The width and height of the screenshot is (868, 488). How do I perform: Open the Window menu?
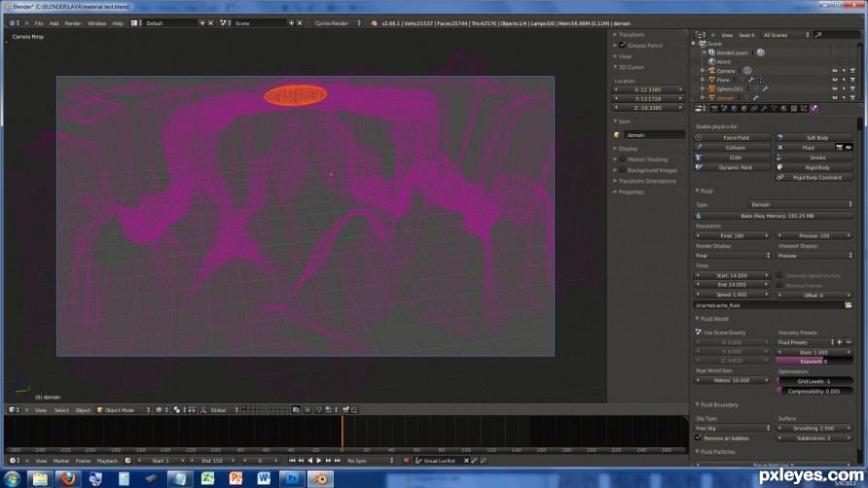(97, 23)
